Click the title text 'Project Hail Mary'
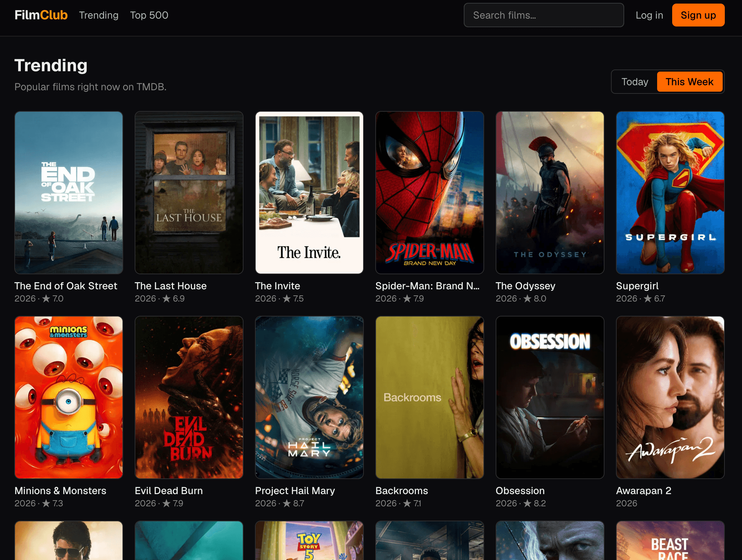This screenshot has height=560, width=742. click(295, 491)
